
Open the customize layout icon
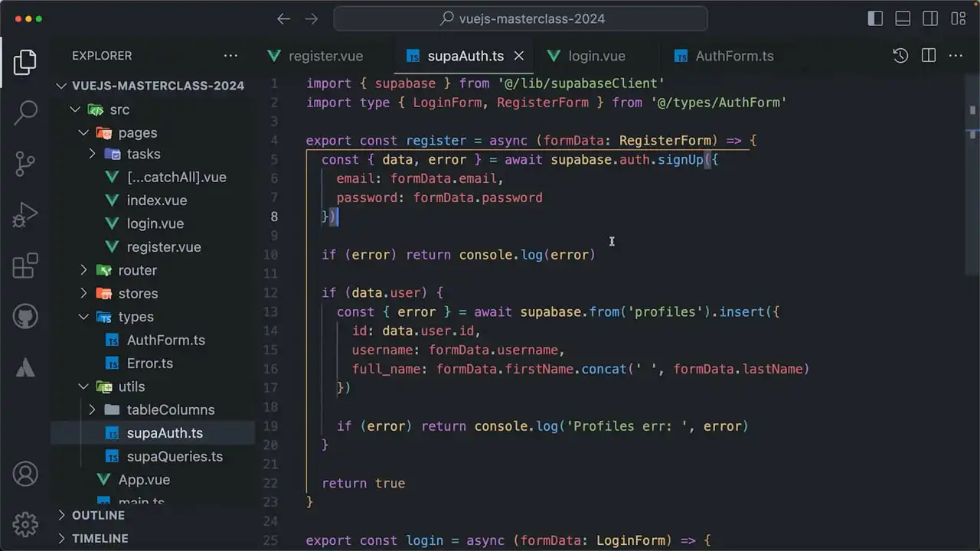(958, 19)
